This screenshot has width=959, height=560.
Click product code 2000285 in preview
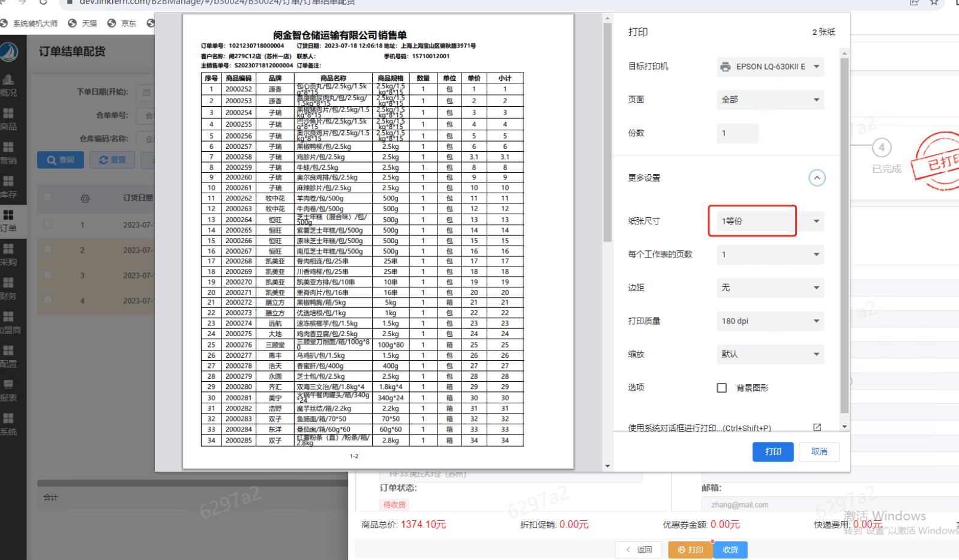pyautogui.click(x=239, y=441)
